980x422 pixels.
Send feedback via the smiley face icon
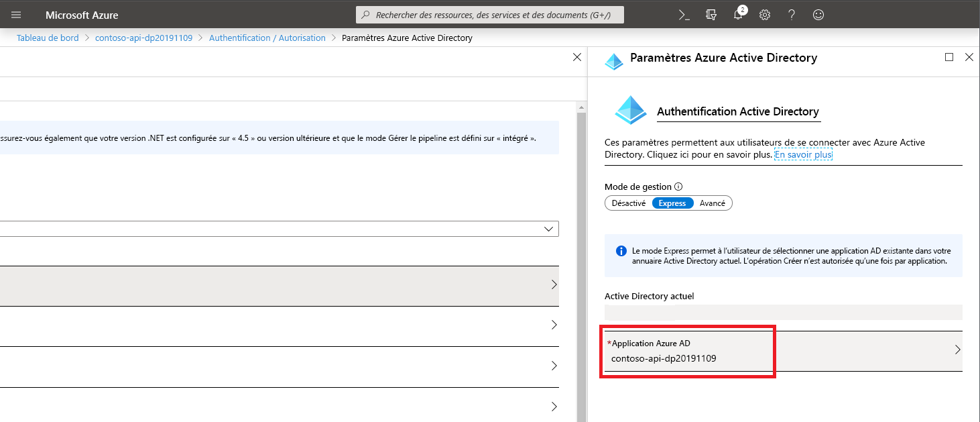pos(818,14)
